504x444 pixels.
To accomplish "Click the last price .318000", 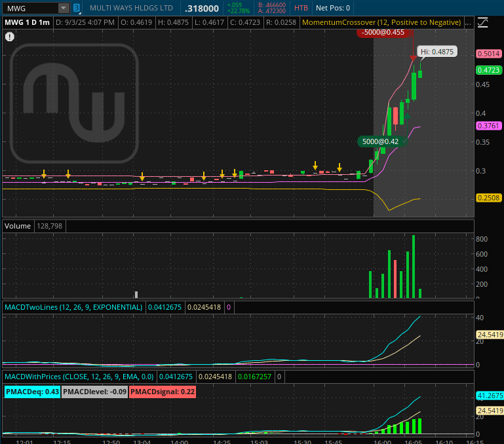I will (x=202, y=9).
